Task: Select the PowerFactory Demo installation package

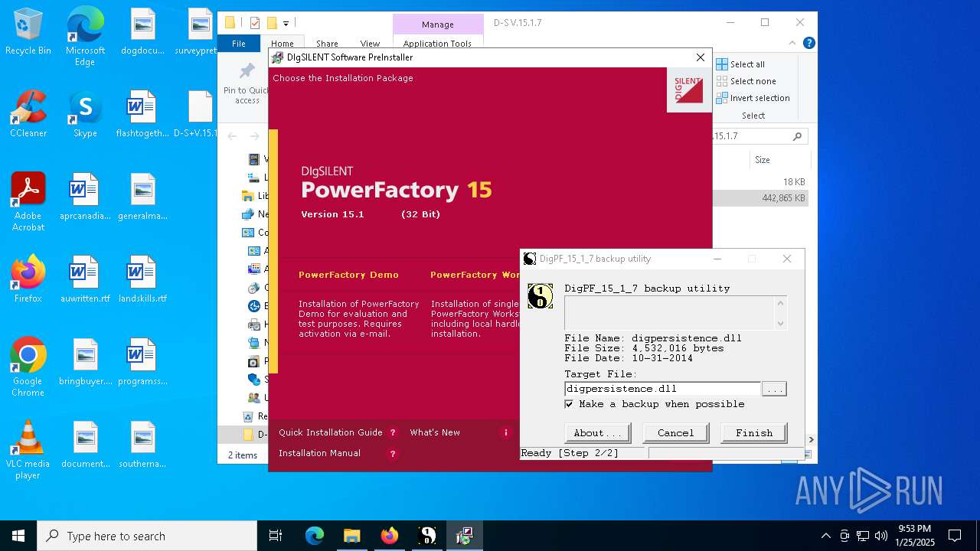Action: click(348, 275)
